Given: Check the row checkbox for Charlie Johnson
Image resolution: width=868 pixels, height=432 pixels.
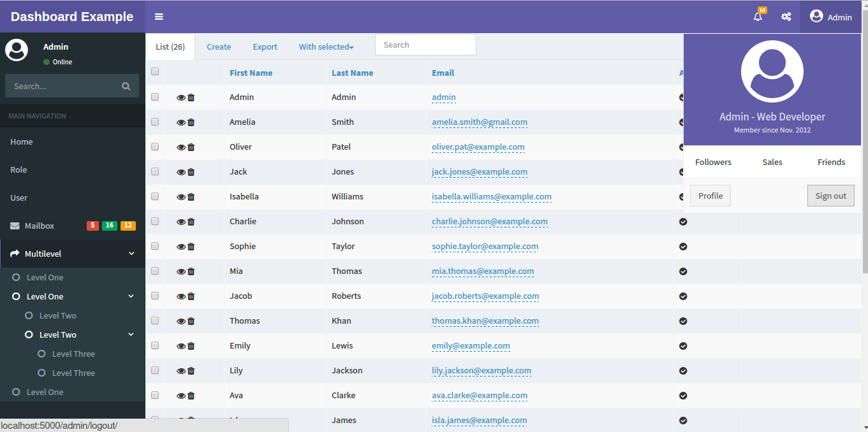Looking at the screenshot, I should 154,221.
